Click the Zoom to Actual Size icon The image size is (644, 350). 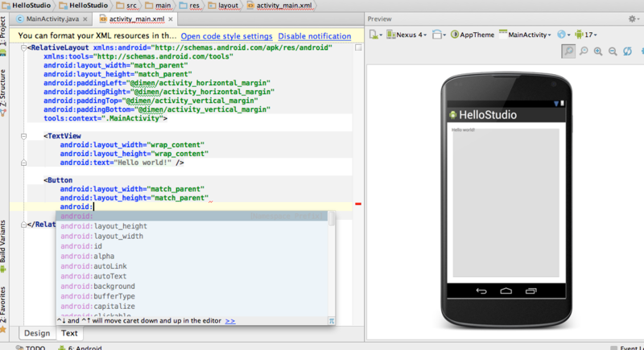(584, 51)
